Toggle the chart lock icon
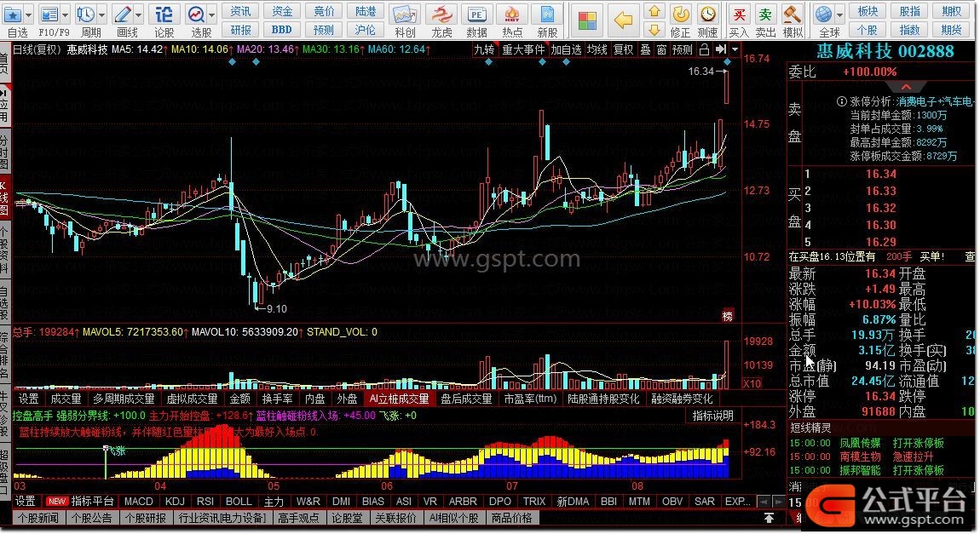This screenshot has width=980, height=534. tap(705, 49)
